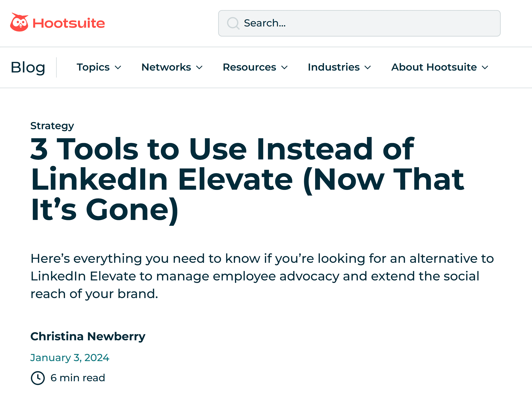This screenshot has height=414, width=532.
Task: Click the 6 min read text
Action: point(78,378)
